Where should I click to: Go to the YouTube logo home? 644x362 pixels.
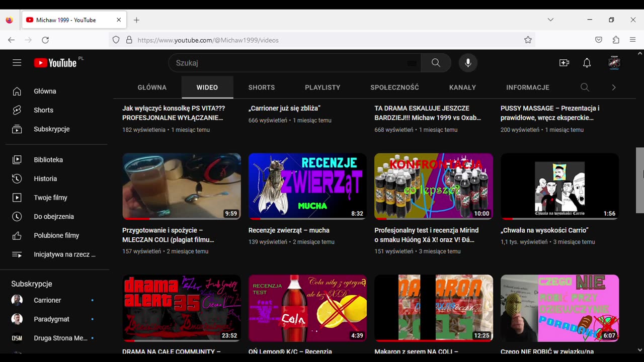55,63
